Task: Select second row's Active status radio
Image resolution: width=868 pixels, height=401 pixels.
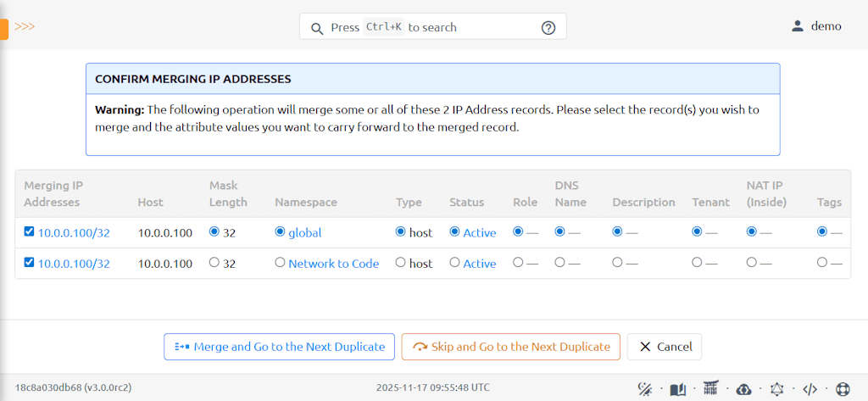Action: (455, 263)
